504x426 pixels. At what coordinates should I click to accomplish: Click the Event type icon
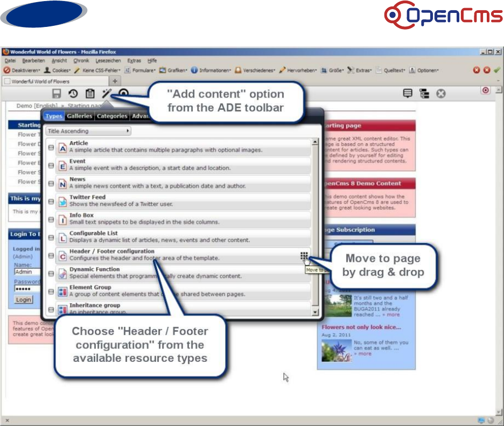pyautogui.click(x=62, y=166)
